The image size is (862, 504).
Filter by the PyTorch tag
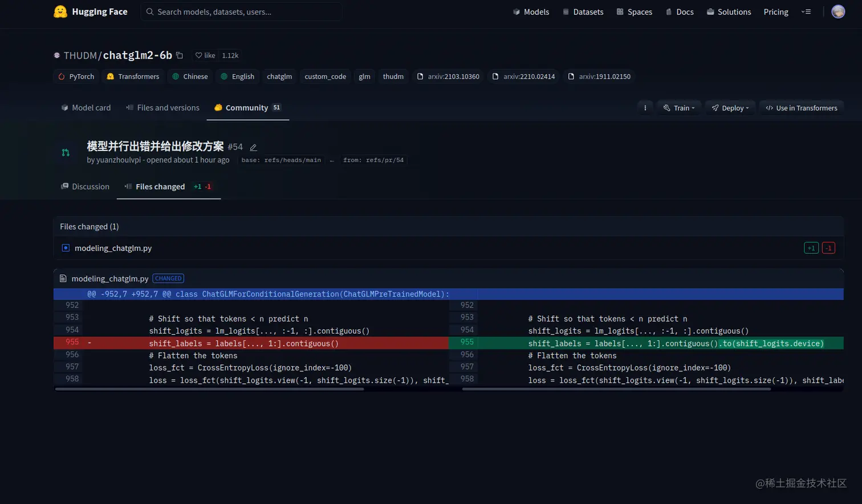click(76, 76)
